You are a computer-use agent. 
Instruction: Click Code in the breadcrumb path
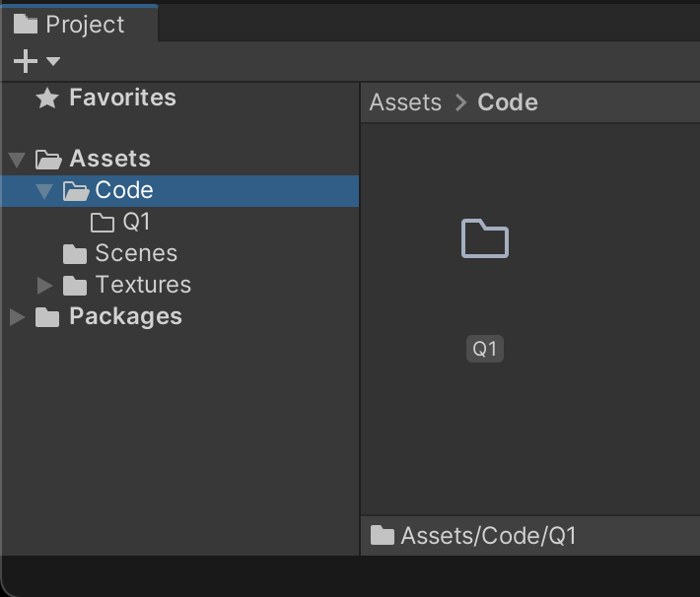coord(507,102)
